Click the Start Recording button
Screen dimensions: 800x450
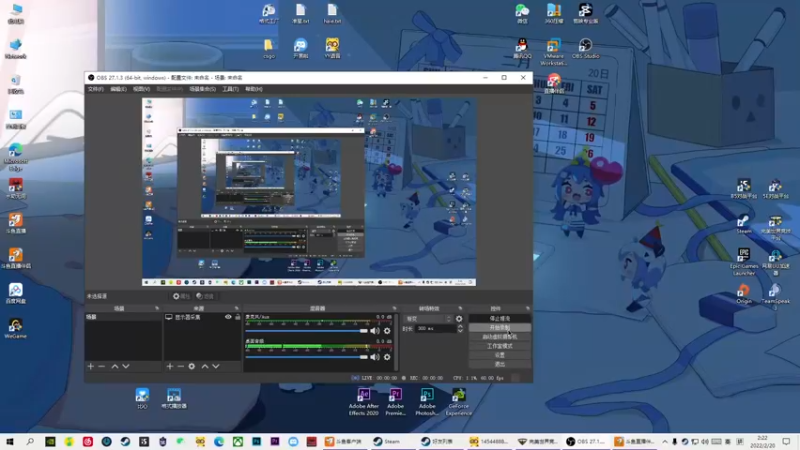(499, 328)
